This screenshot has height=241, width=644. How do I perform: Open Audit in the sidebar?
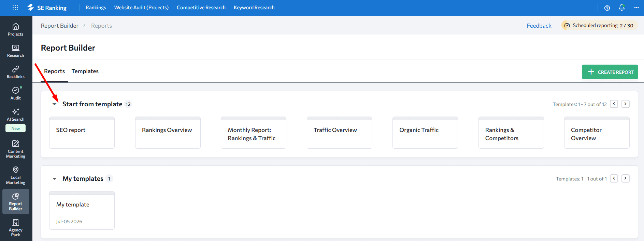(x=16, y=93)
